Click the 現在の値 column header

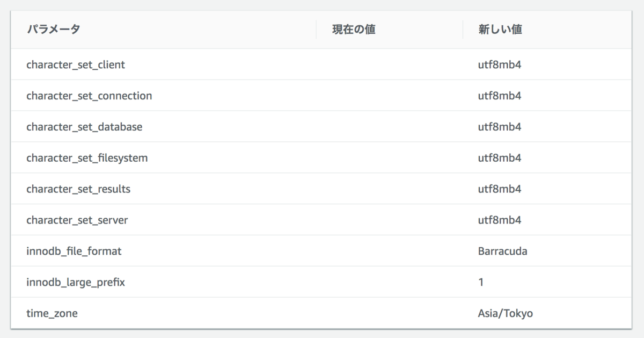(353, 30)
